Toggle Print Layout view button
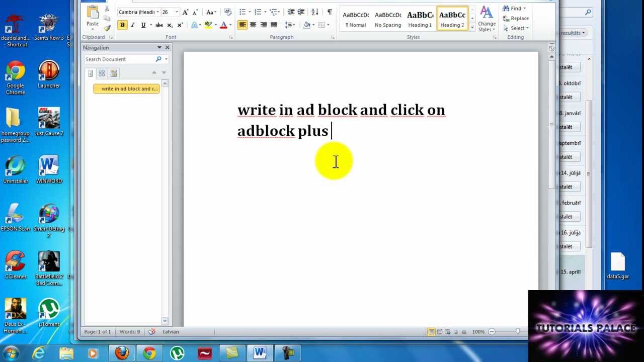This screenshot has width=644, height=362. tap(431, 332)
